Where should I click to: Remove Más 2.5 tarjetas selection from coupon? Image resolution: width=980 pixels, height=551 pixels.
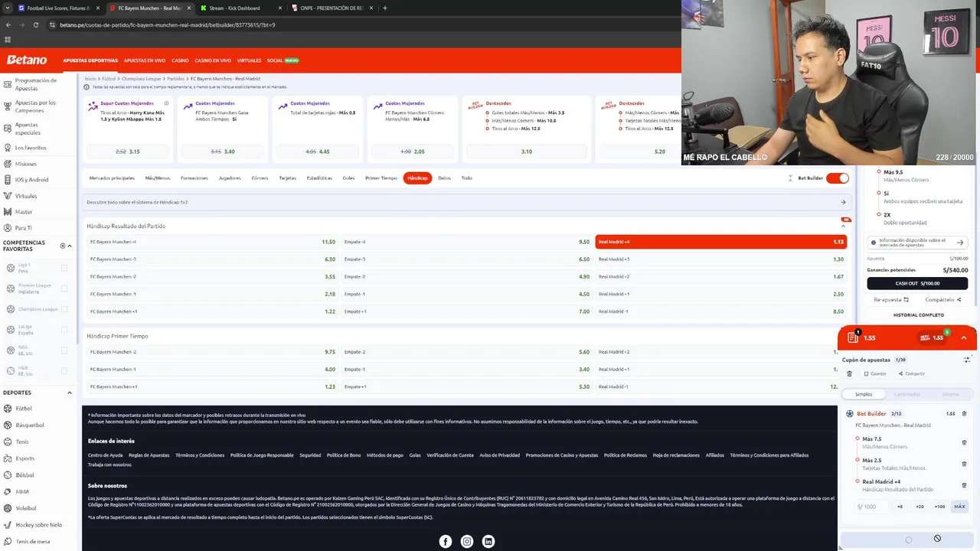coord(964,464)
